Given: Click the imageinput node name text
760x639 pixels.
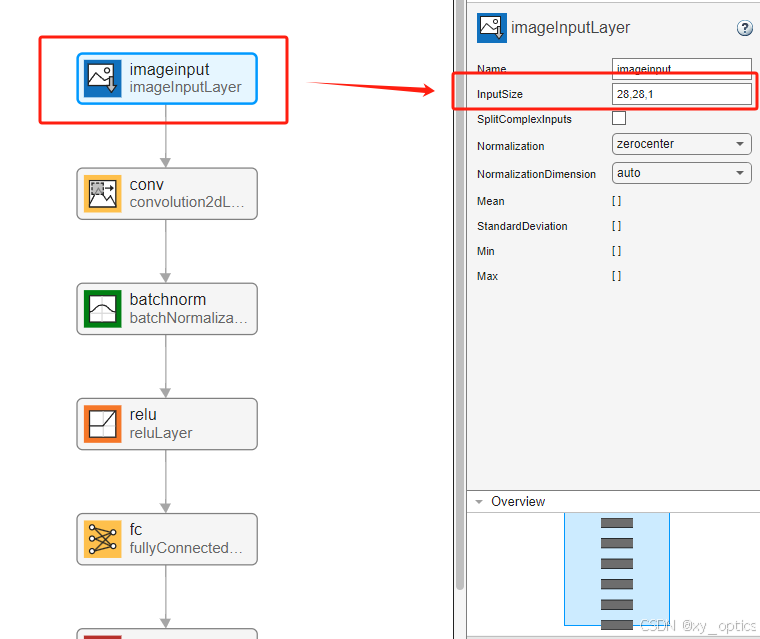Looking at the screenshot, I should [169, 69].
